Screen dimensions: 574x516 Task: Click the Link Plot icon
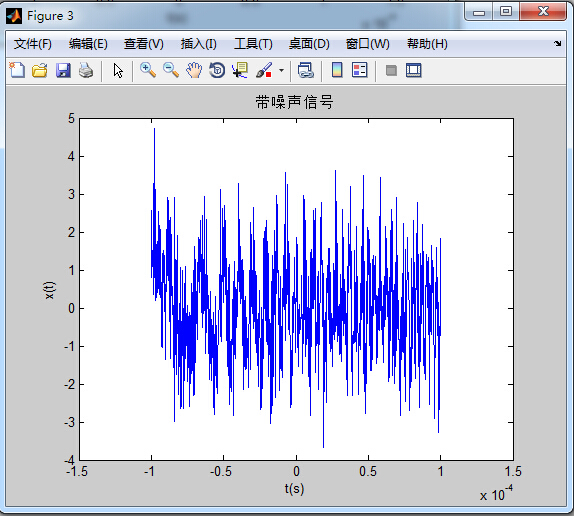pyautogui.click(x=306, y=70)
